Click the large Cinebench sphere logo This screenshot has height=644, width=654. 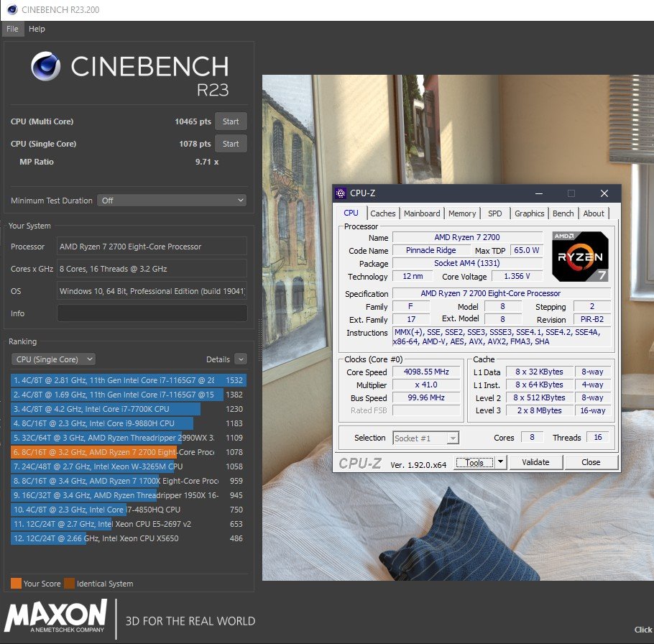[45, 66]
